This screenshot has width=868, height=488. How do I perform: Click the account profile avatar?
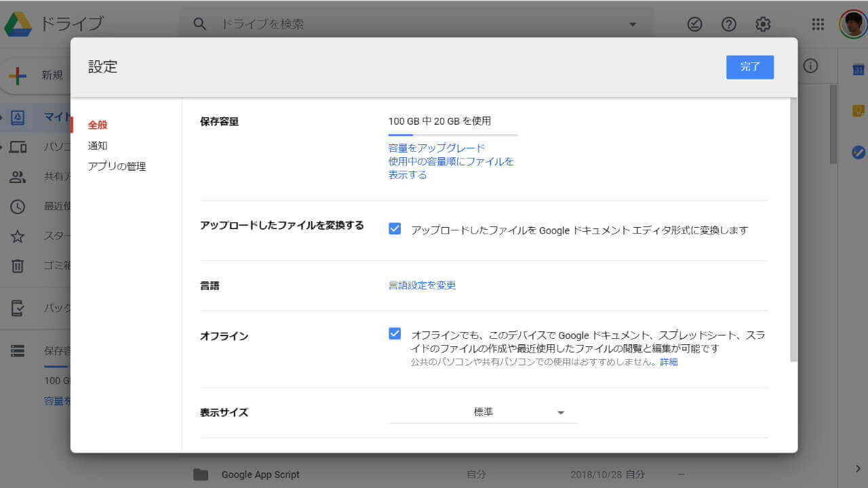pos(852,24)
